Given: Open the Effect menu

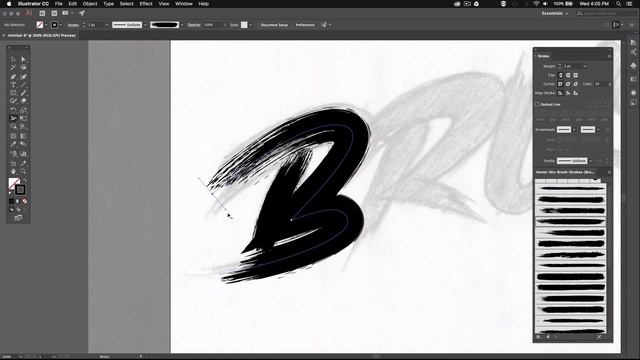Looking at the screenshot, I should point(146,4).
